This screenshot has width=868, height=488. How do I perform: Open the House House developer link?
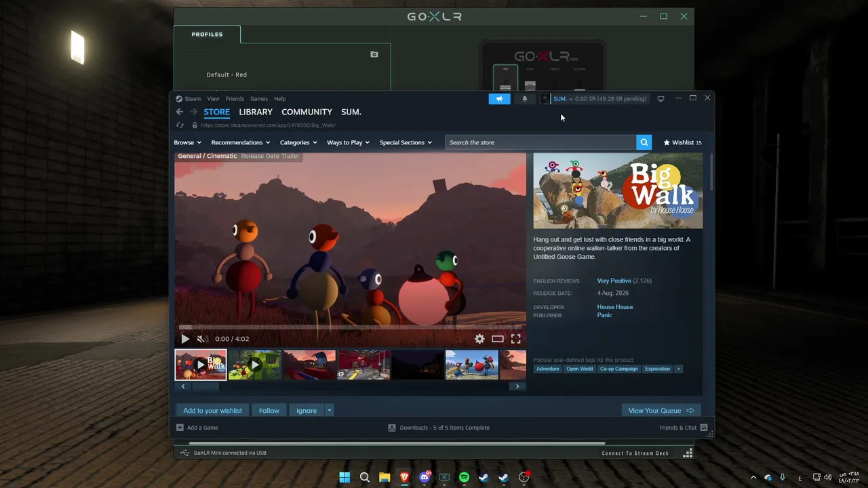(x=615, y=307)
